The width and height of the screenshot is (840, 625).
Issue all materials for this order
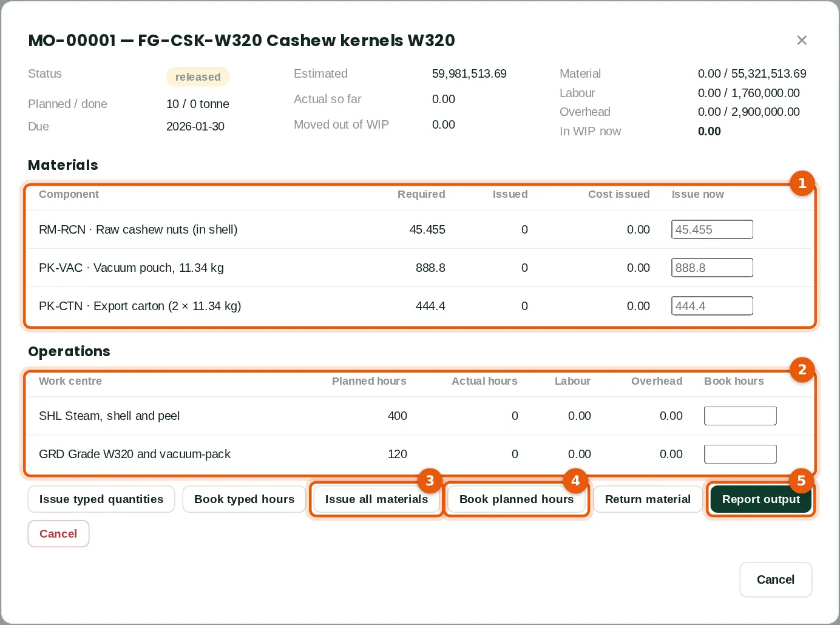376,499
